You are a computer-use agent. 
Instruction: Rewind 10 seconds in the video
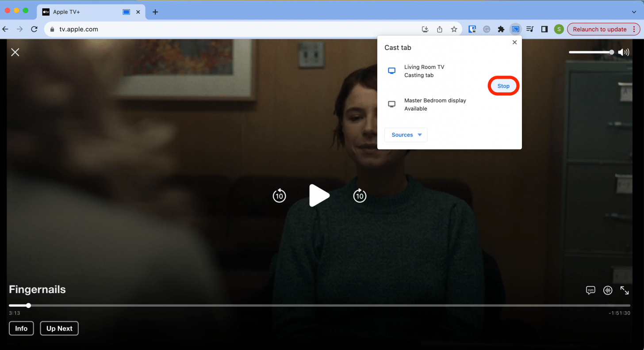(279, 195)
